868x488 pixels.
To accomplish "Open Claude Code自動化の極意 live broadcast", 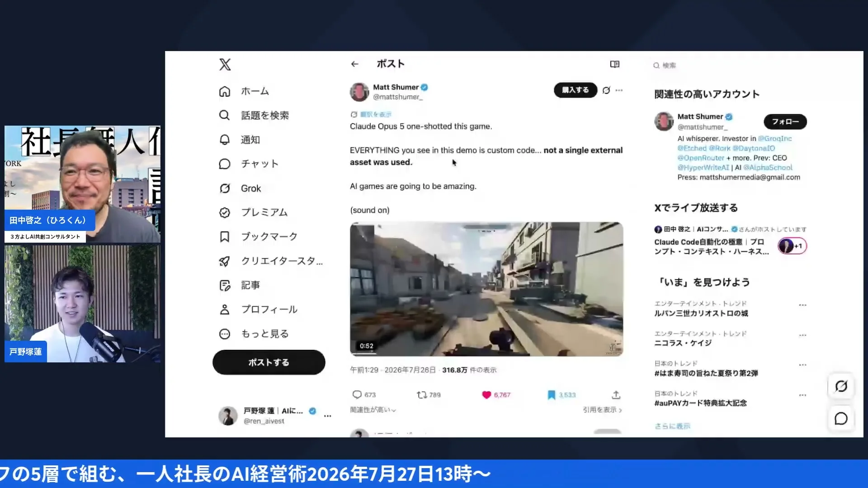I will coord(711,247).
